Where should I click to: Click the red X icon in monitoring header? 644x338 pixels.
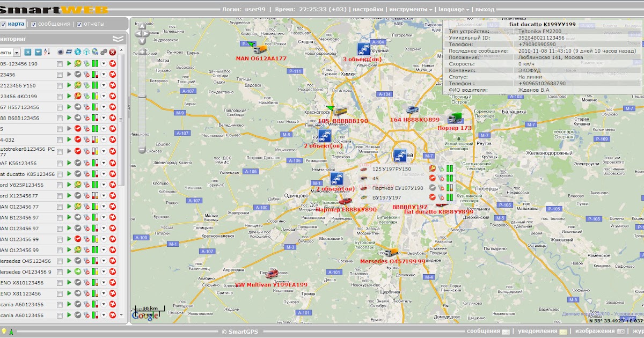112,52
